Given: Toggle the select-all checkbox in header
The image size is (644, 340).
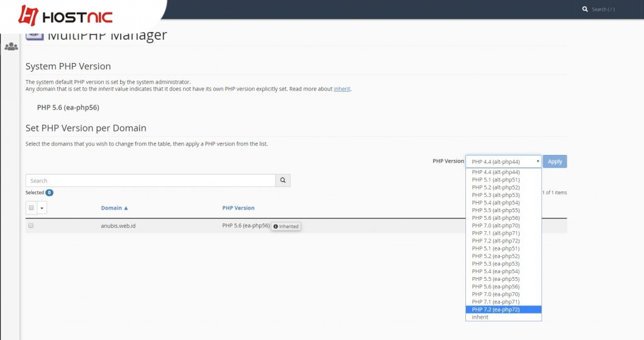Looking at the screenshot, I should pyautogui.click(x=31, y=207).
